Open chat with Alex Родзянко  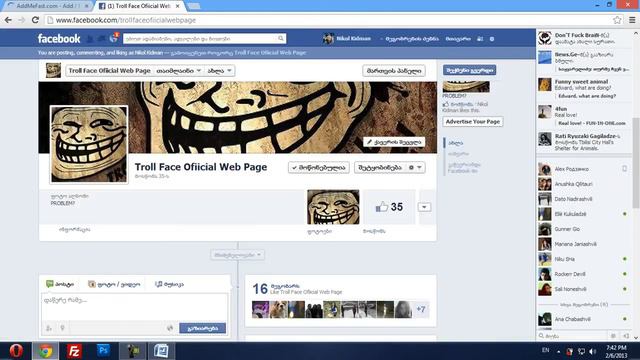tap(583, 169)
